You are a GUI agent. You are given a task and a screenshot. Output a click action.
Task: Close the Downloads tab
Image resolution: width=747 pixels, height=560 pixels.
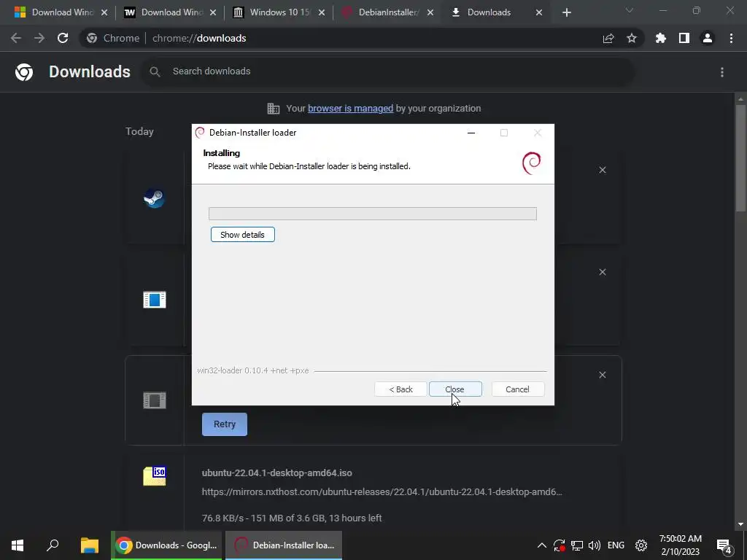(x=539, y=12)
